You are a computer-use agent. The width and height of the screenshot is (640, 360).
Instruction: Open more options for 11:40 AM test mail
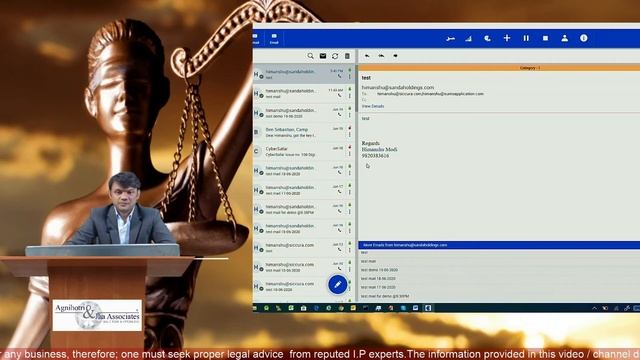tap(349, 96)
